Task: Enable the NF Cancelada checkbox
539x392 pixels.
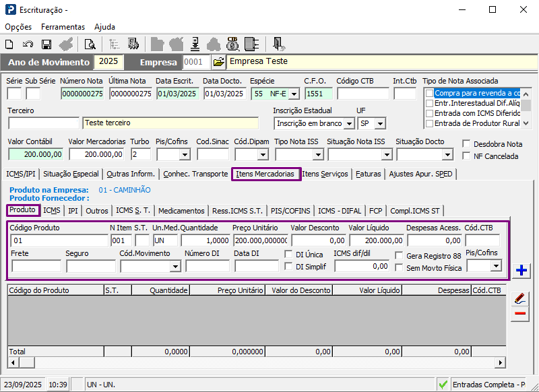Action: [x=467, y=156]
